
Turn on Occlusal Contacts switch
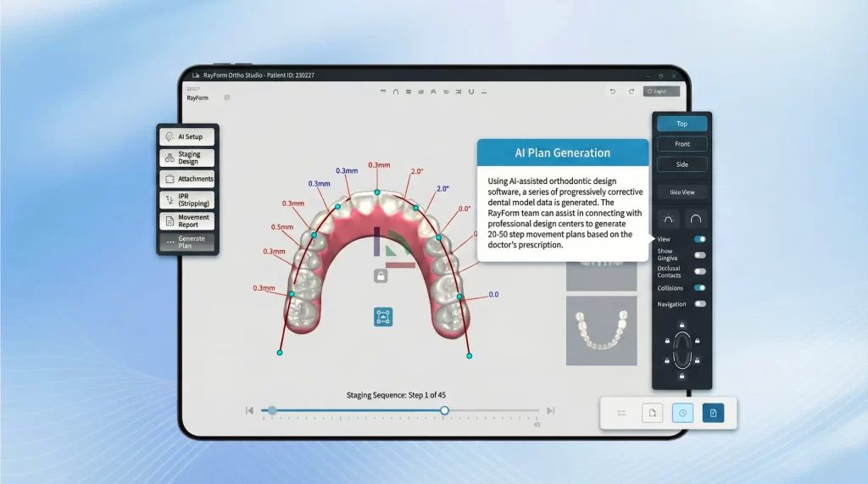point(699,271)
